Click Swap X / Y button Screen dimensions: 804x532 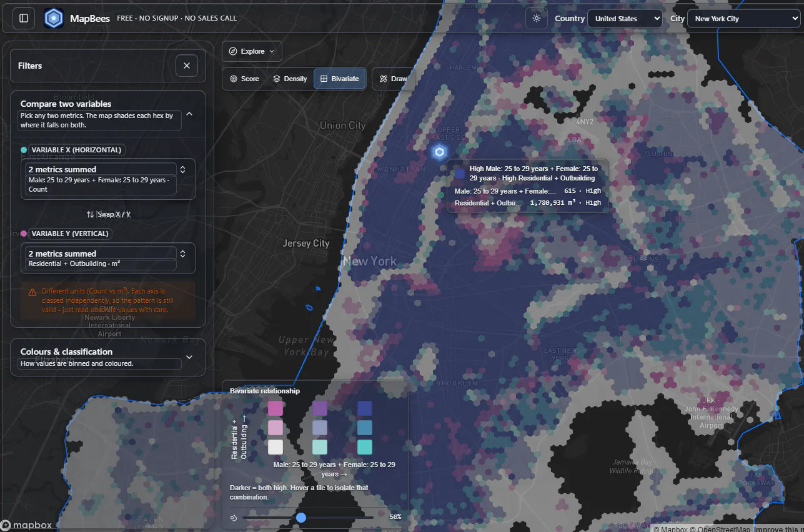click(108, 214)
